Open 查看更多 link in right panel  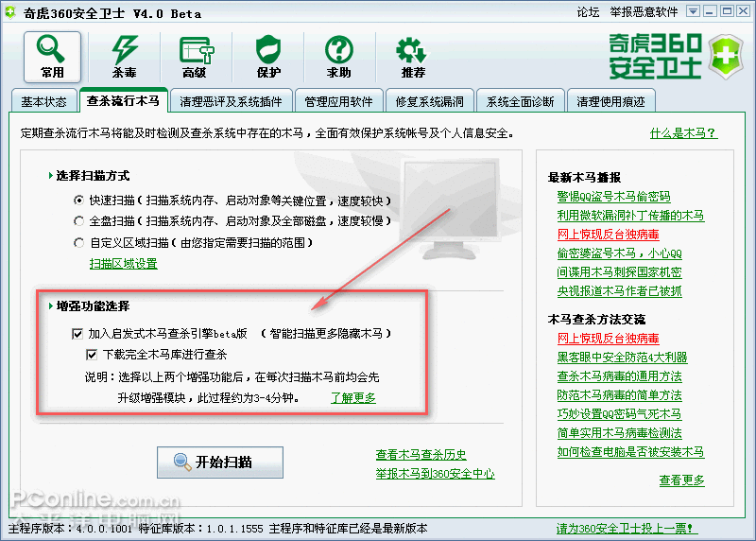[681, 480]
